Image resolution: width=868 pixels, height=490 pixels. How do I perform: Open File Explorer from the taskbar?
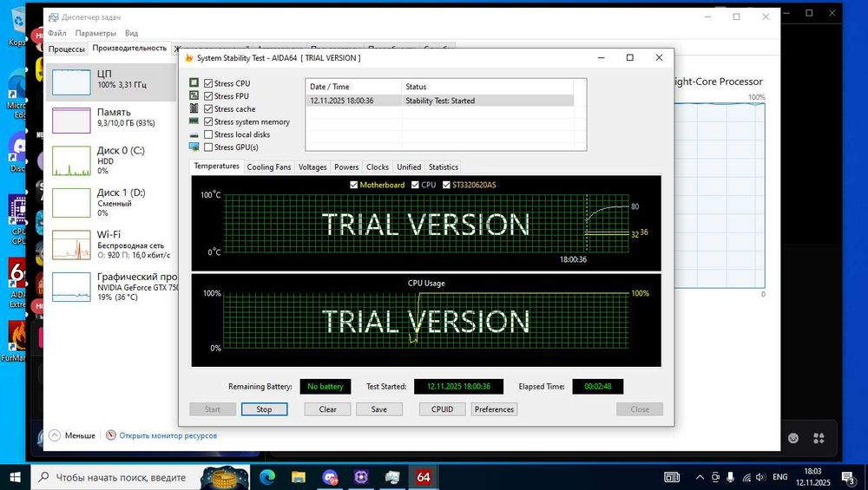(x=298, y=477)
